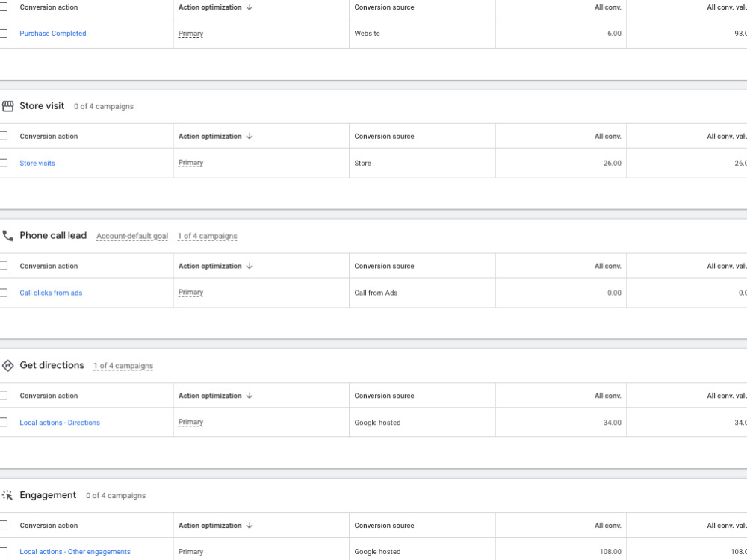Click Account-default goal label for Phone call lead
Screen dimensions: 747x560
132,236
